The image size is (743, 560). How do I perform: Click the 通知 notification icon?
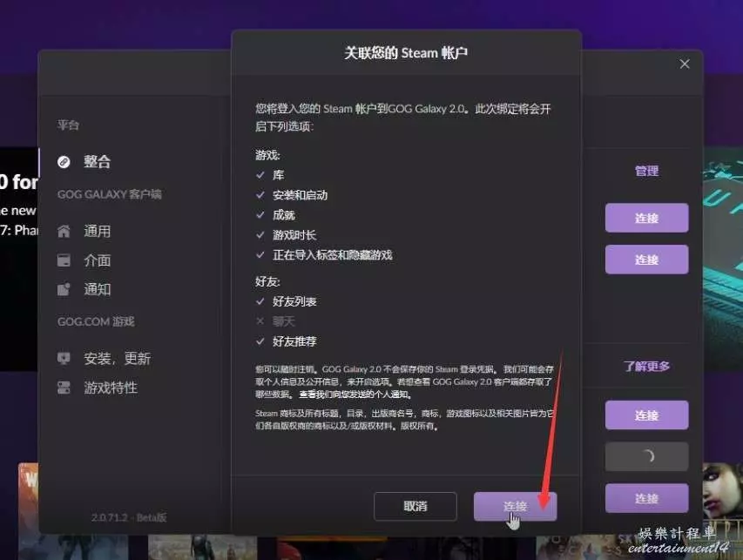pyautogui.click(x=64, y=289)
